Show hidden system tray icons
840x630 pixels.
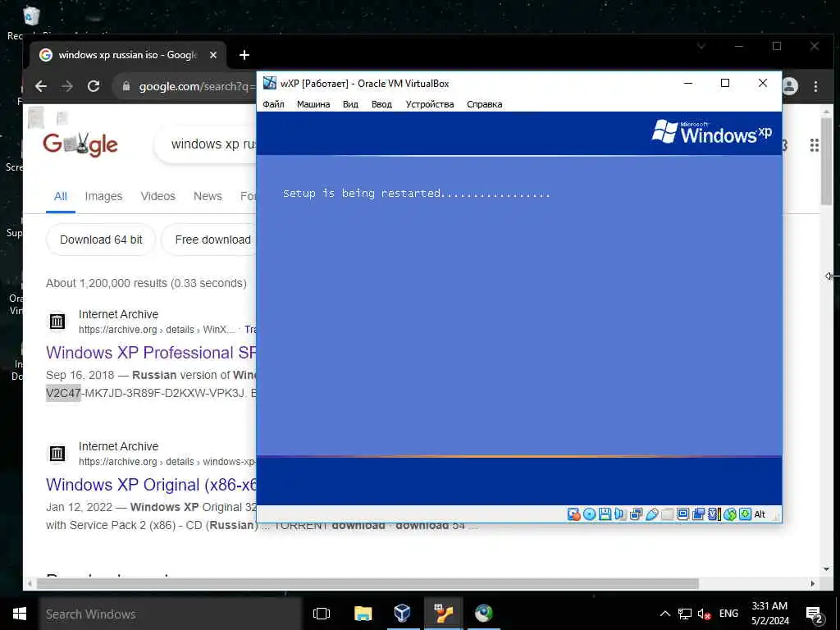[x=664, y=614]
